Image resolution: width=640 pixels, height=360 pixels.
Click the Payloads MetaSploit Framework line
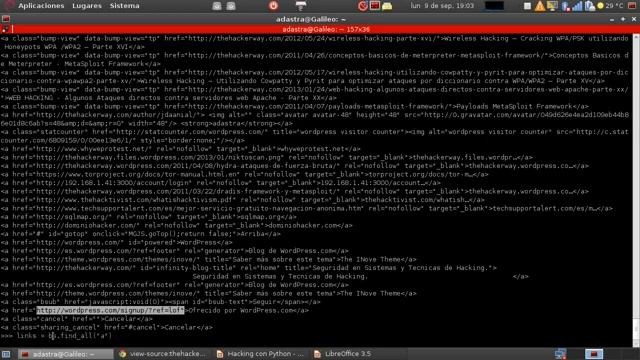point(295,106)
